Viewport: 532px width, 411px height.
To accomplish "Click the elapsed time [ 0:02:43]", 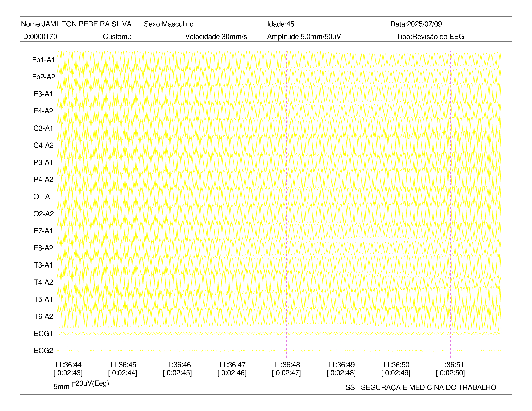I will 68,373.
